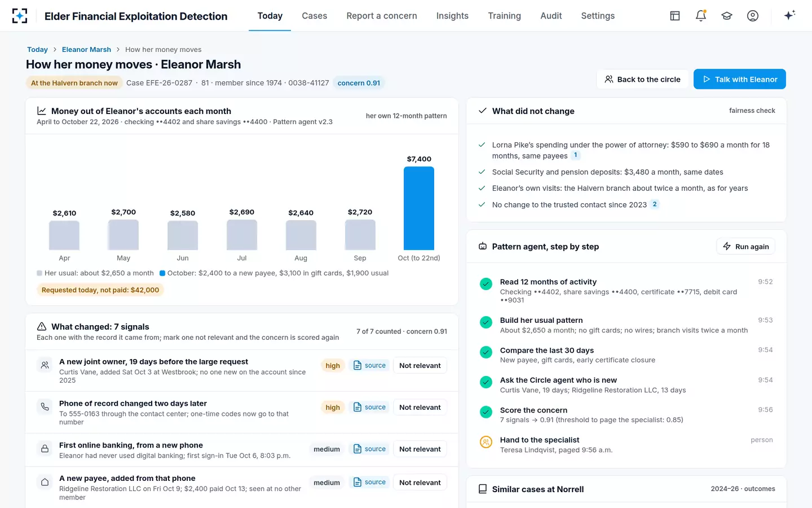Start Talk with Eleanor
The height and width of the screenshot is (508, 812).
[740, 80]
